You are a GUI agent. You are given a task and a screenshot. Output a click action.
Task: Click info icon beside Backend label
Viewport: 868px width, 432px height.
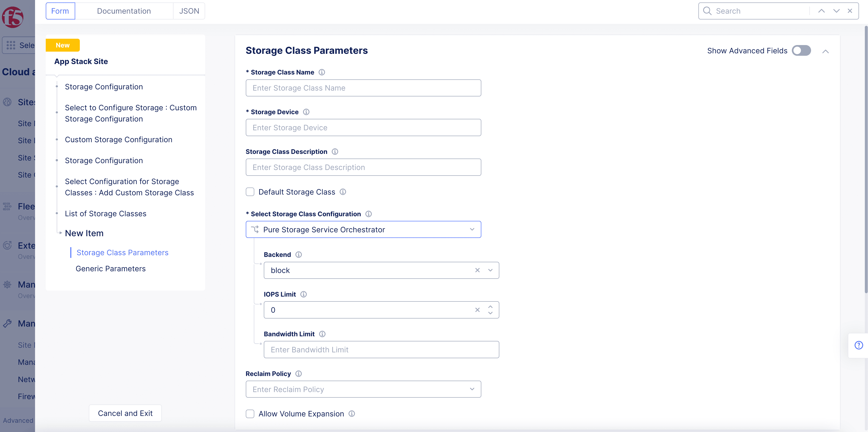coord(299,255)
